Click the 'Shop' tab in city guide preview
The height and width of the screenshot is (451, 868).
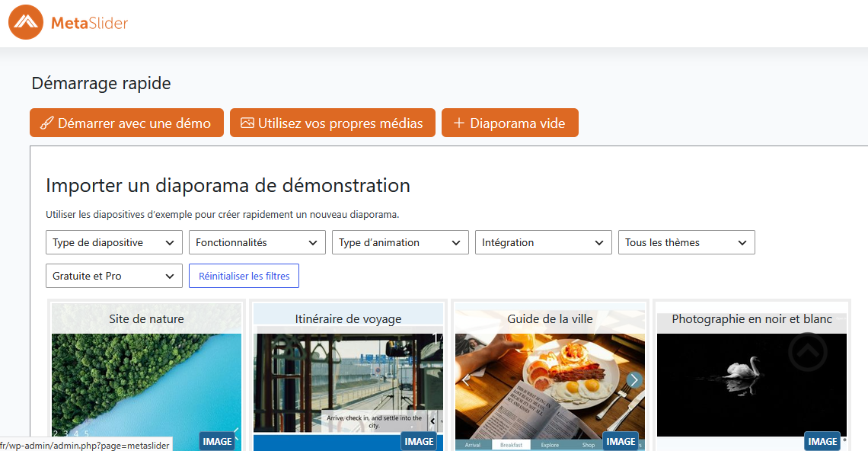(588, 445)
